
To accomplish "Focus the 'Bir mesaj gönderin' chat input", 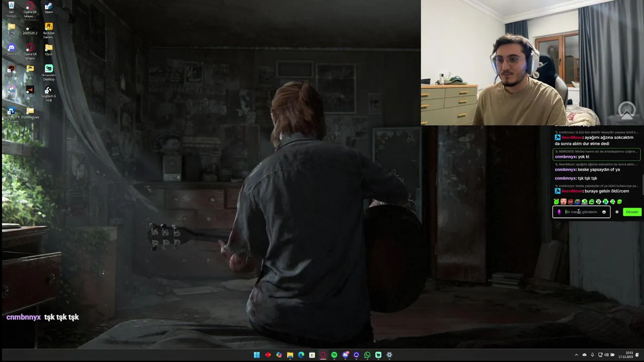I will tap(582, 212).
